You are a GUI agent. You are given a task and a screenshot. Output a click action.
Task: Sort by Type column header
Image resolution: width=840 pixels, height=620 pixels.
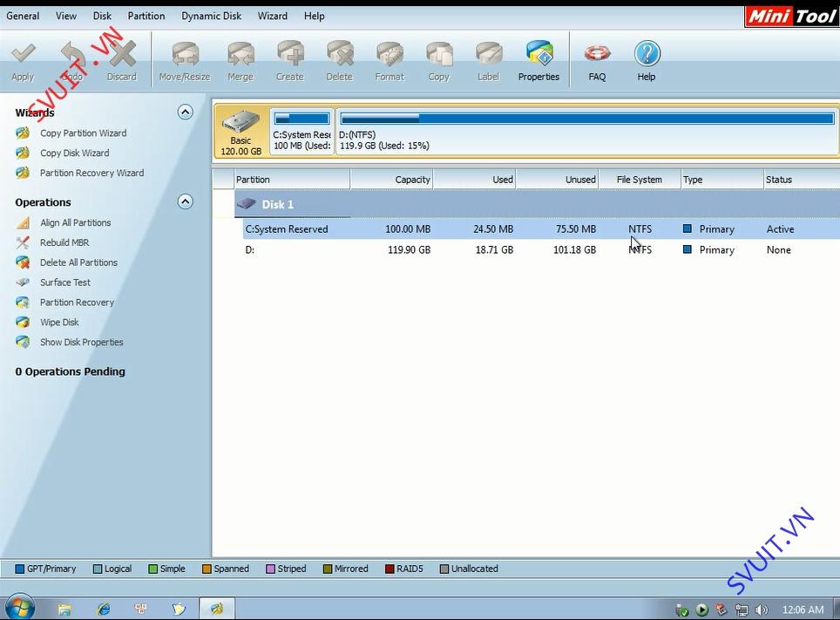pos(722,180)
